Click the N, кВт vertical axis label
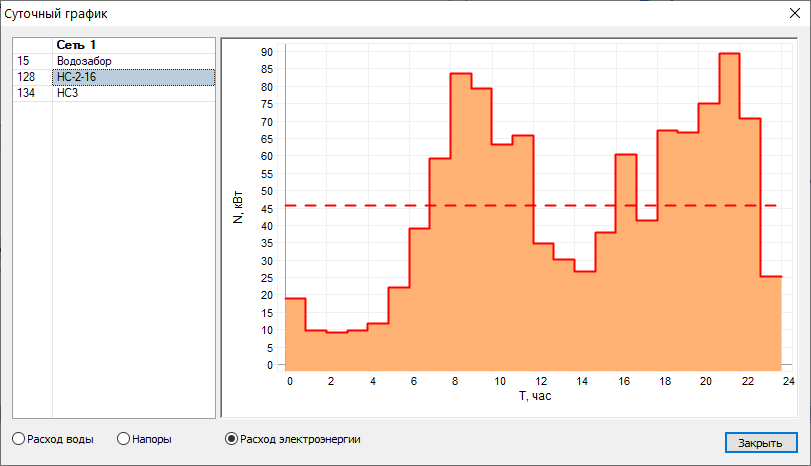The height and width of the screenshot is (466, 811). (238, 206)
